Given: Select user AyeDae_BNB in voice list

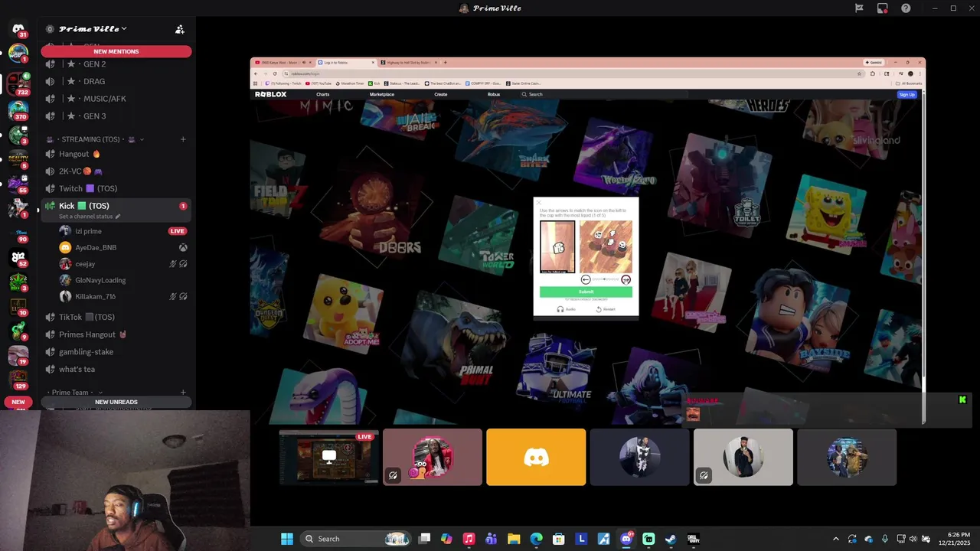Looking at the screenshot, I should point(122,247).
